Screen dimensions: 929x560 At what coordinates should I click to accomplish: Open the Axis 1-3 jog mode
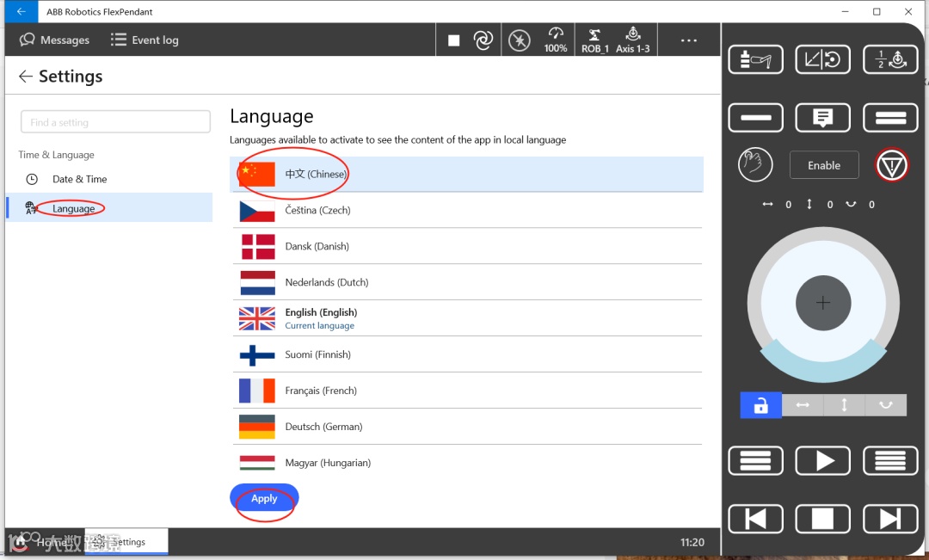click(x=633, y=40)
